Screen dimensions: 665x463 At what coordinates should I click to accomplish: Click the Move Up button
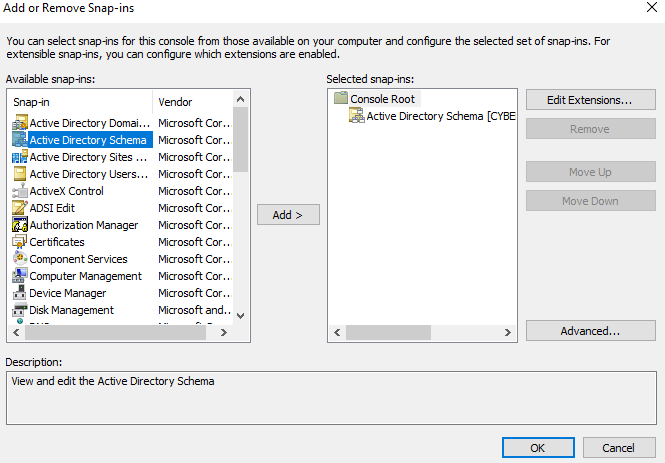pos(590,172)
